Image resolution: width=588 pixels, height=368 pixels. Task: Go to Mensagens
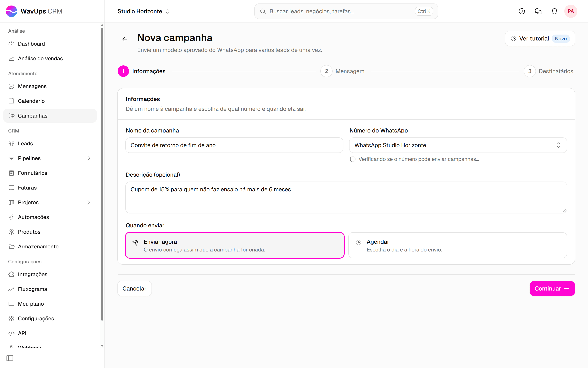(50, 86)
